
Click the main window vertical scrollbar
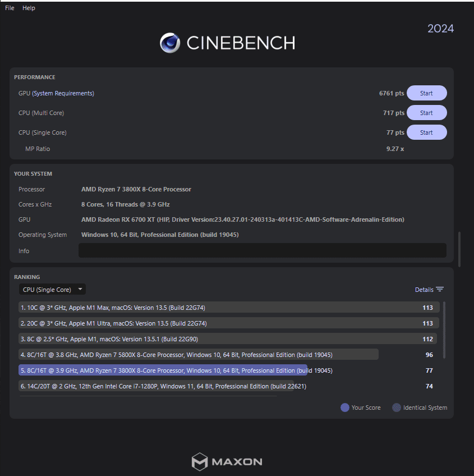click(459, 249)
